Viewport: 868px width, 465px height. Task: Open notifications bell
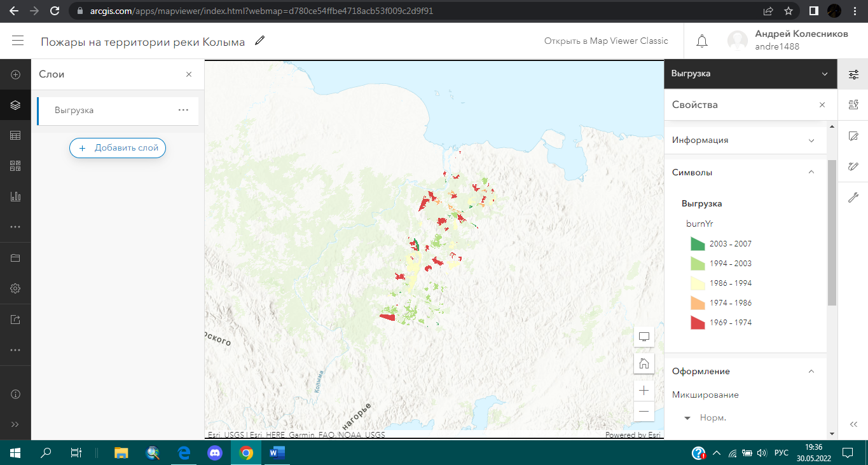(x=702, y=42)
